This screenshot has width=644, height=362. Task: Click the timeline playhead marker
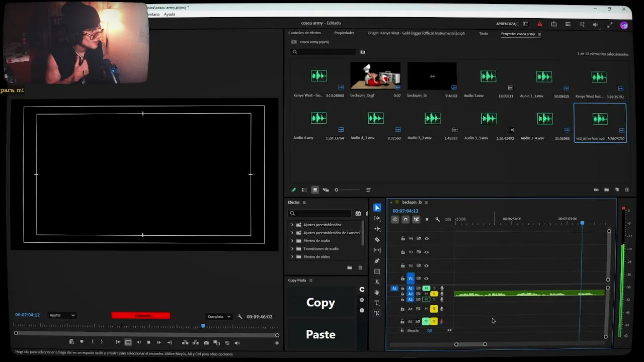coord(582,223)
